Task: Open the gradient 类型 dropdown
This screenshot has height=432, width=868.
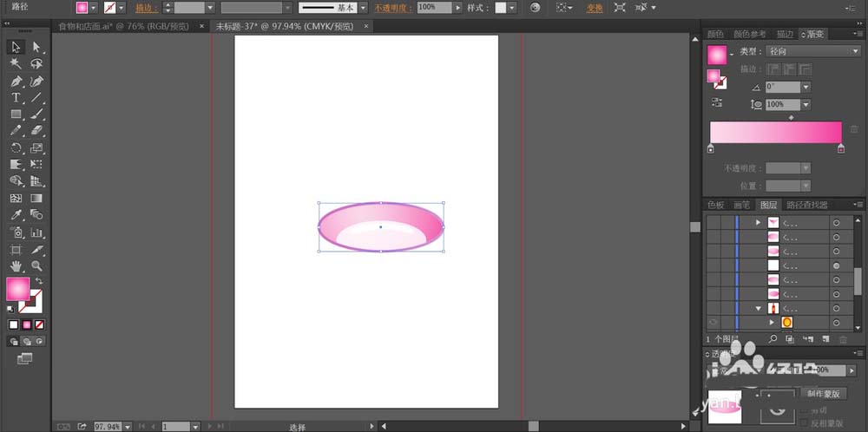Action: [812, 51]
